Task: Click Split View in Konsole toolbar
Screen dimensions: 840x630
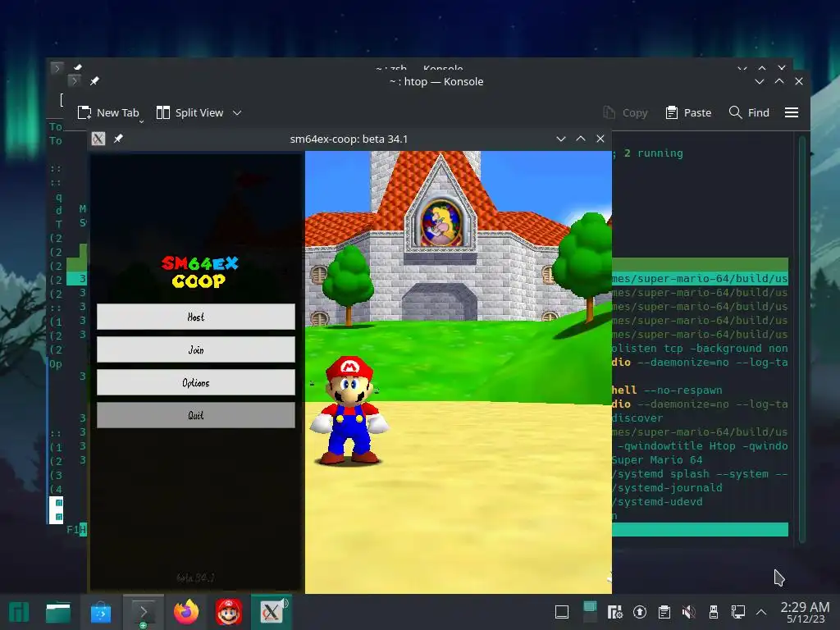Action: pyautogui.click(x=189, y=112)
